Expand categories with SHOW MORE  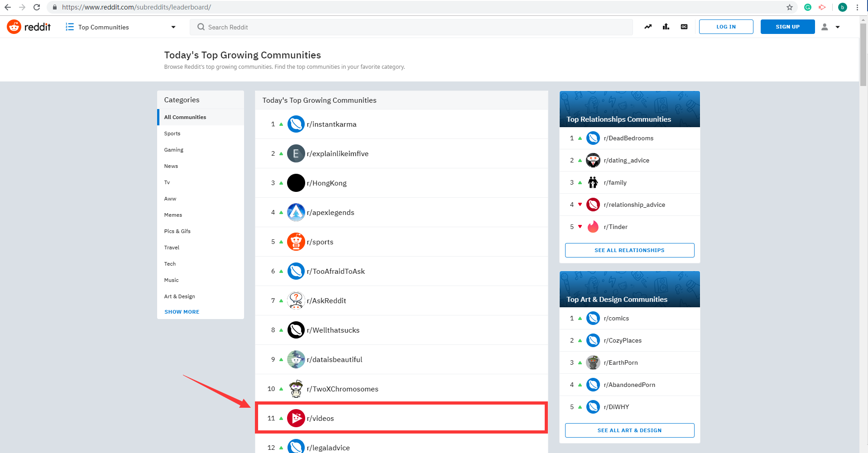182,312
